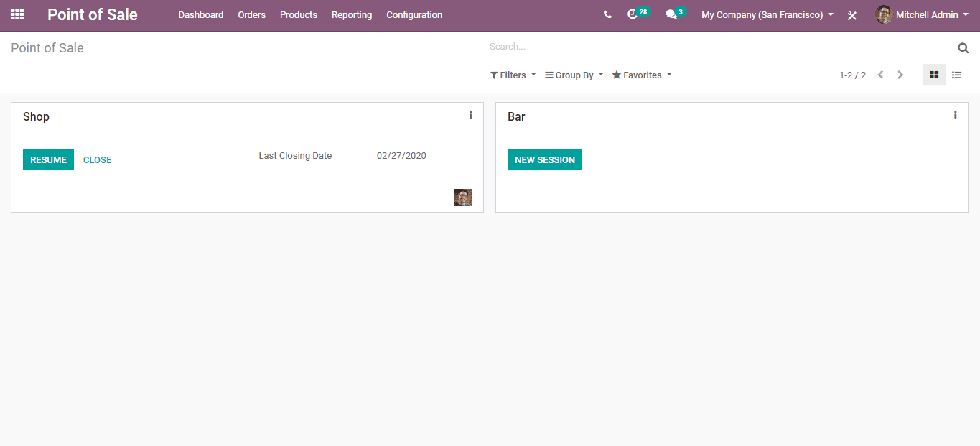Click the search magnifier icon

tap(963, 47)
